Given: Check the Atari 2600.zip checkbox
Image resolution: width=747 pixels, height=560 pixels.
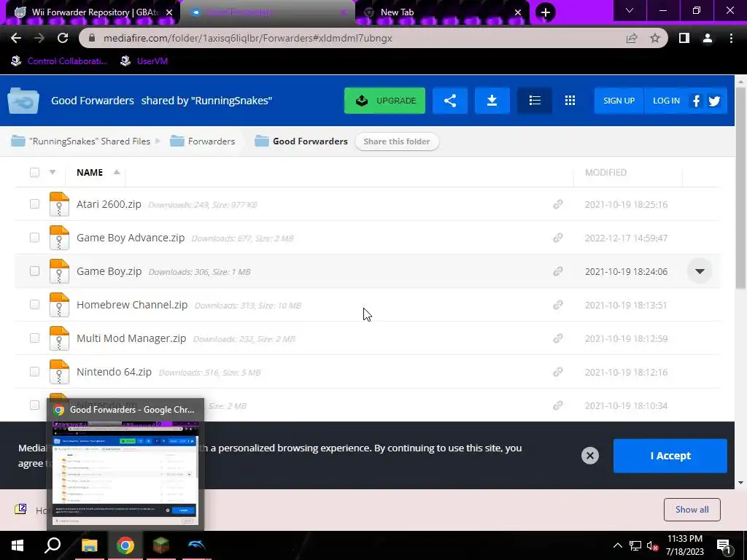Looking at the screenshot, I should tap(34, 204).
